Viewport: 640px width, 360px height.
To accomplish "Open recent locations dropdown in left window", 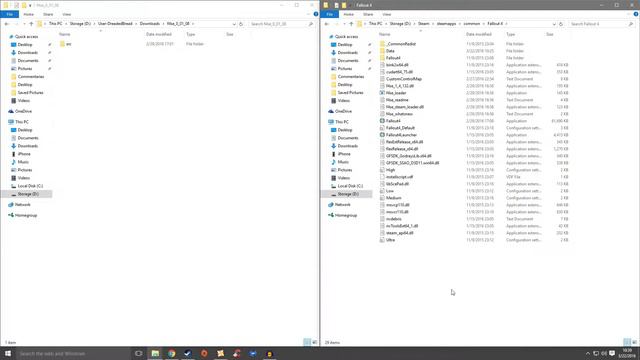I will (24, 24).
